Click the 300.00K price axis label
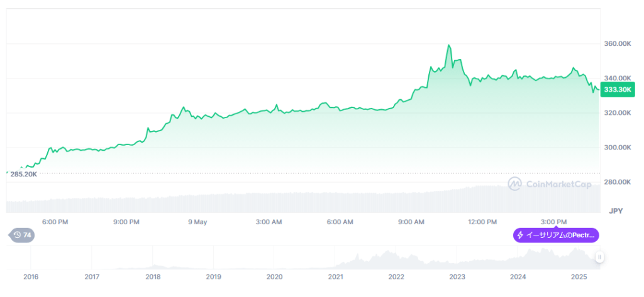Viewport: 644px width, 297px height. tap(617, 148)
